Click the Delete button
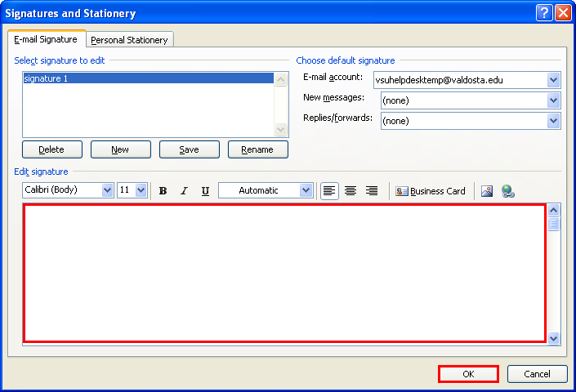 [52, 149]
